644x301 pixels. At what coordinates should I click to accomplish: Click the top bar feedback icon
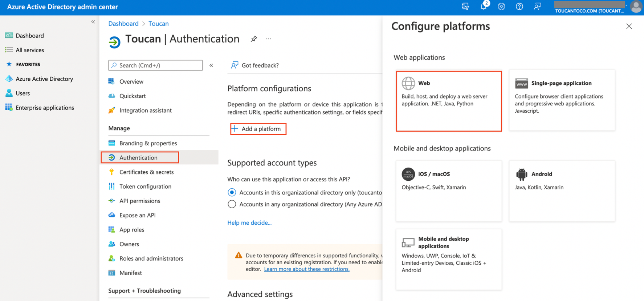click(537, 7)
